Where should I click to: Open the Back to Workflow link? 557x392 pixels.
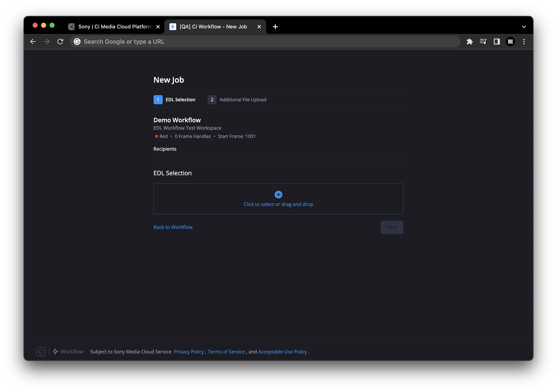pyautogui.click(x=173, y=227)
